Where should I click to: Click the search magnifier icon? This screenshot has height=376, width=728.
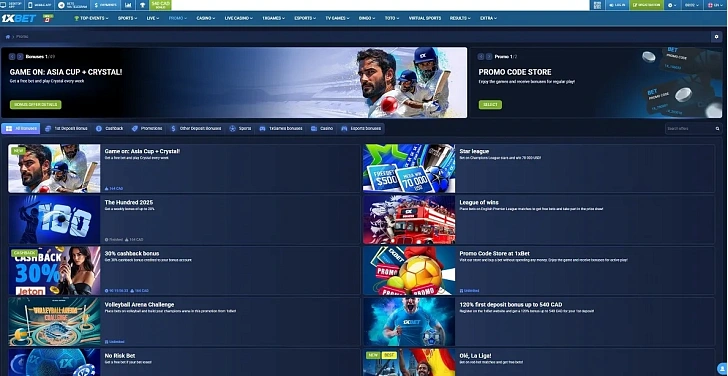pos(717,129)
